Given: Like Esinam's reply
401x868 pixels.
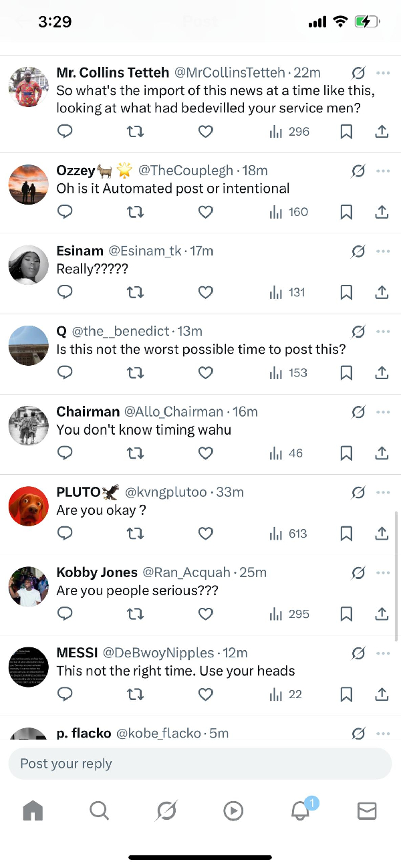Looking at the screenshot, I should [x=206, y=292].
